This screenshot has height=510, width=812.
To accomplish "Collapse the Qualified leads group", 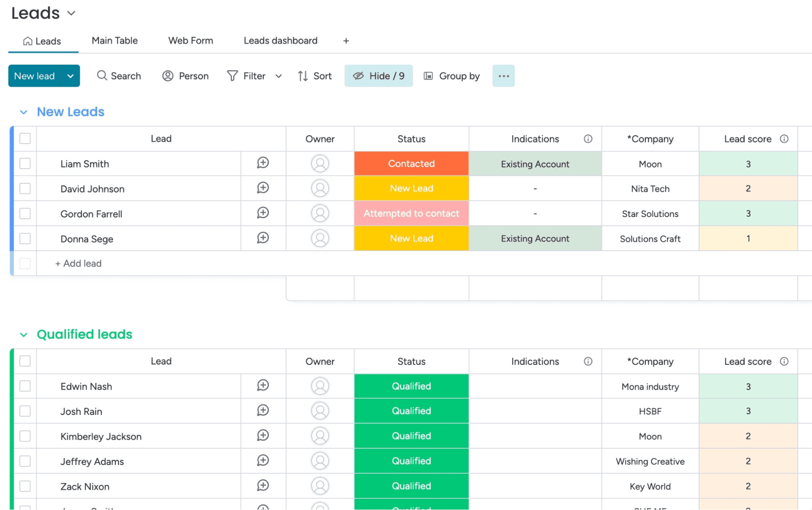I will [x=24, y=335].
